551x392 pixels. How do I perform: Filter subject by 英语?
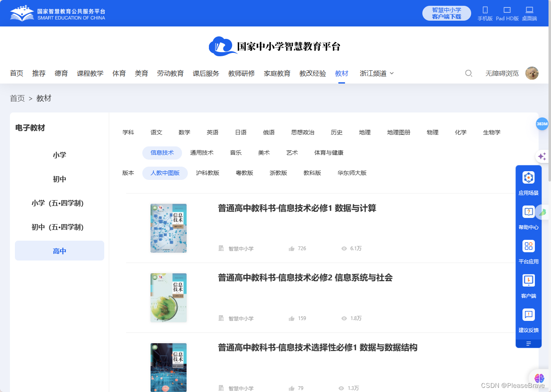coord(213,132)
